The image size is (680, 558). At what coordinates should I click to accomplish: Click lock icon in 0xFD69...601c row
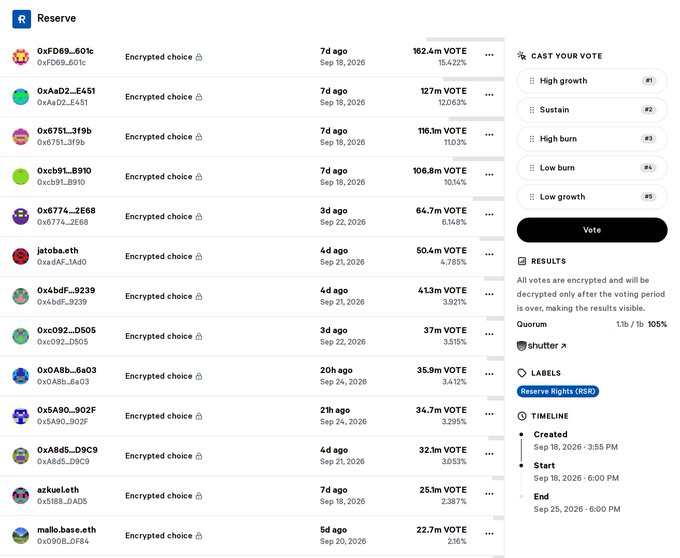[x=199, y=57]
